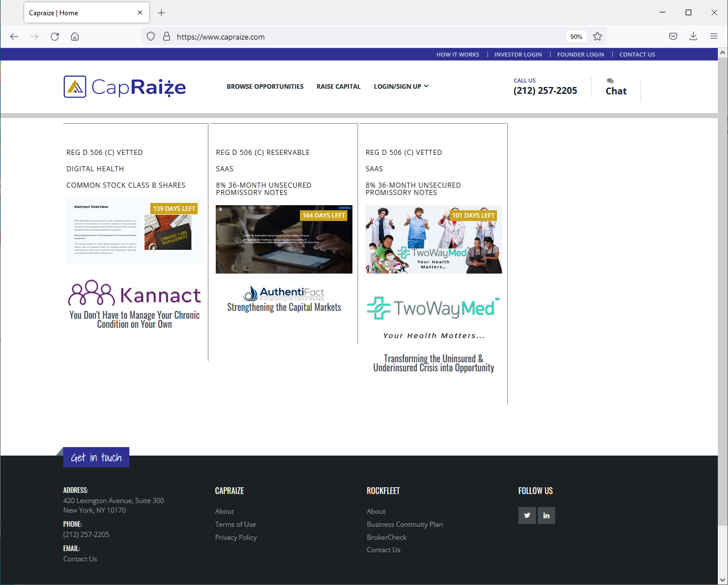Click the 90% zoom level indicator

point(576,37)
